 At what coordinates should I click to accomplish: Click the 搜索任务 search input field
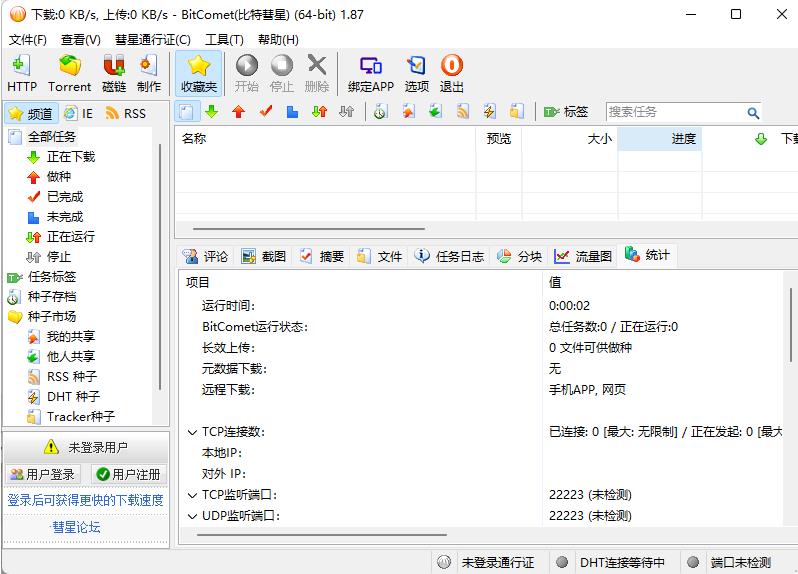[675, 112]
